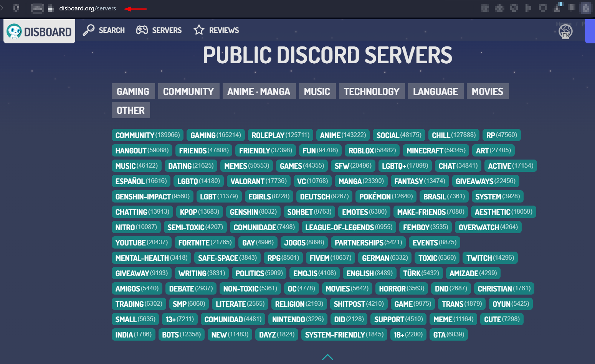Image resolution: width=595 pixels, height=364 pixels.
Task: Open the GIVEAWAYS (22456) tag
Action: [x=486, y=181]
